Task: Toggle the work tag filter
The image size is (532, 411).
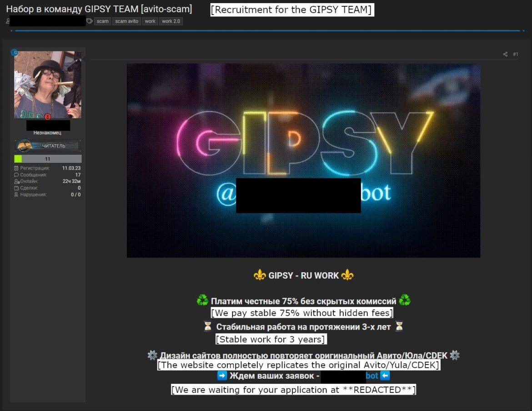Action: 150,21
